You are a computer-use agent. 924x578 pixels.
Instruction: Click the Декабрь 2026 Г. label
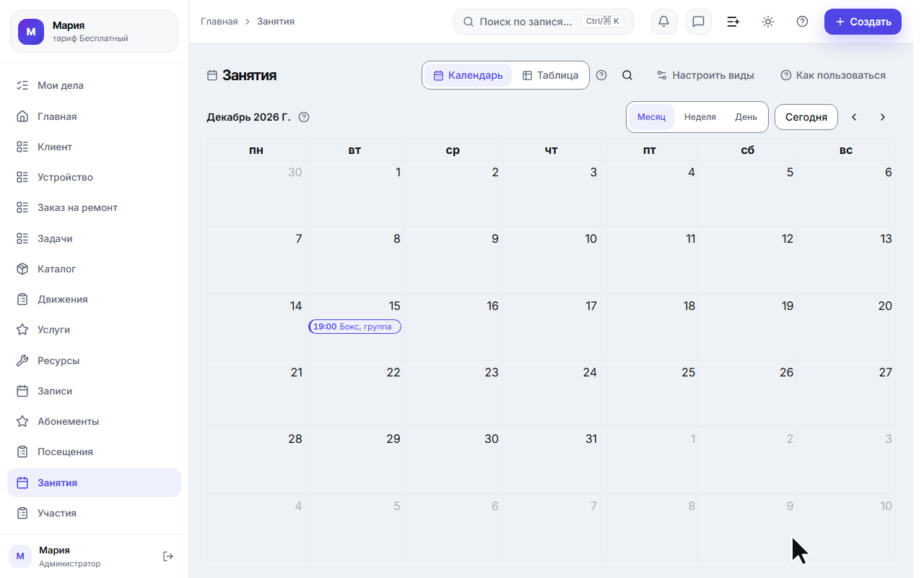point(248,117)
